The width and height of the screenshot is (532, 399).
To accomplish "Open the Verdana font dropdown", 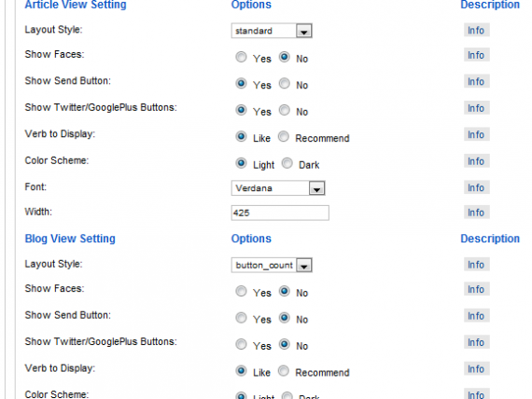I will tap(278, 188).
